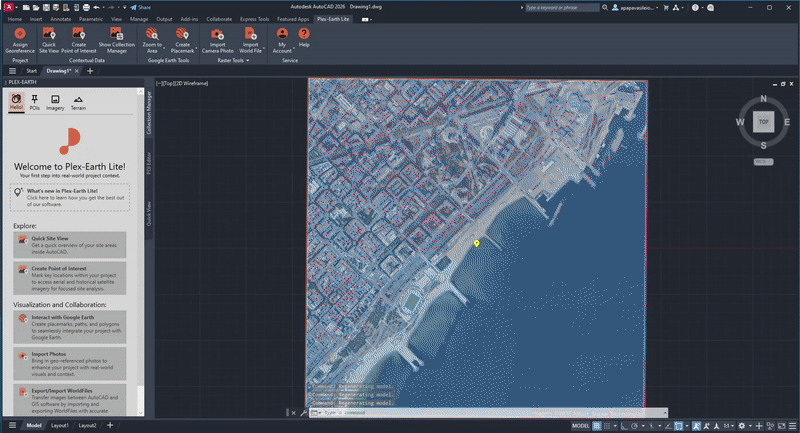
Task: Switch to the Express Tools tab
Action: (254, 19)
